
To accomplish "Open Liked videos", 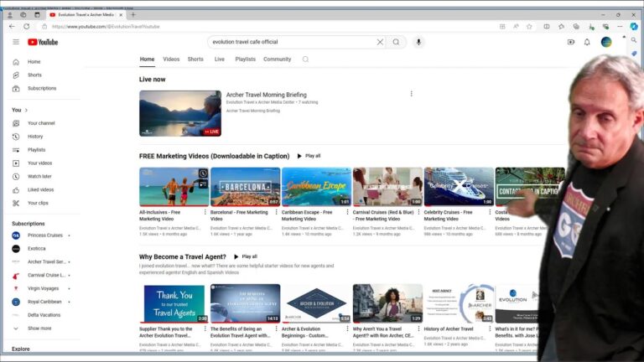I will [41, 189].
